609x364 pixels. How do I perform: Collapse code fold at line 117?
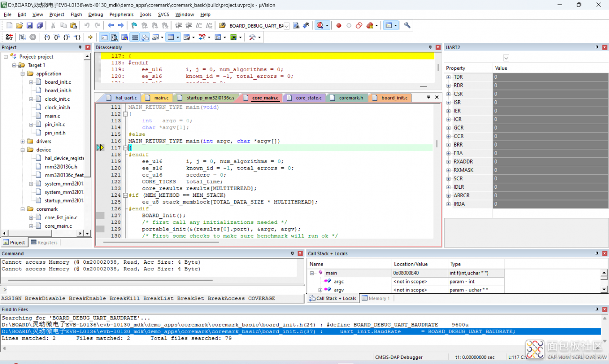125,148
